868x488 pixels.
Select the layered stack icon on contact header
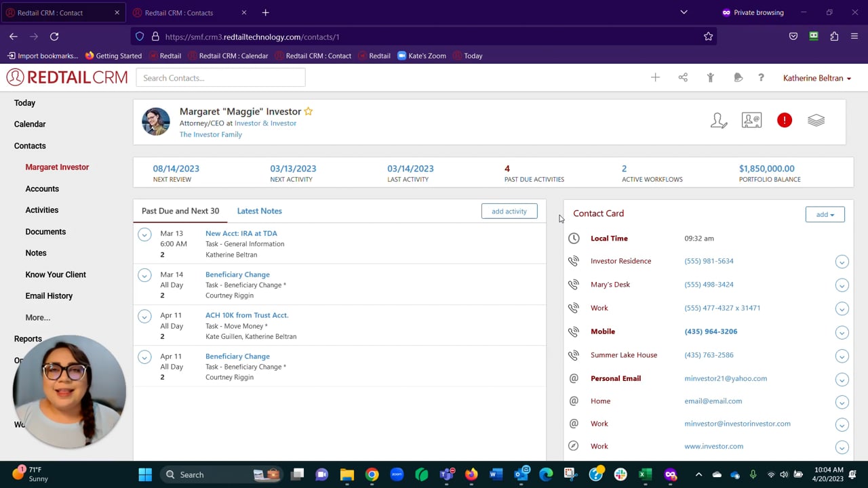coord(816,120)
